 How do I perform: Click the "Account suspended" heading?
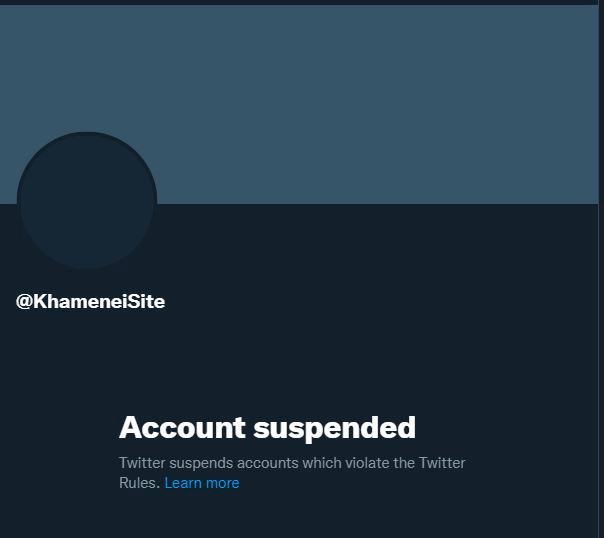[267, 427]
